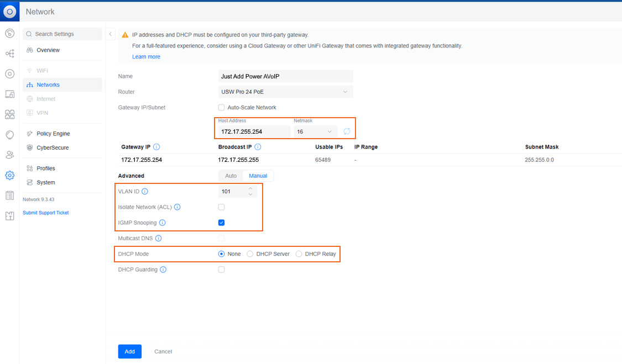Click the Cancel button

click(x=163, y=352)
